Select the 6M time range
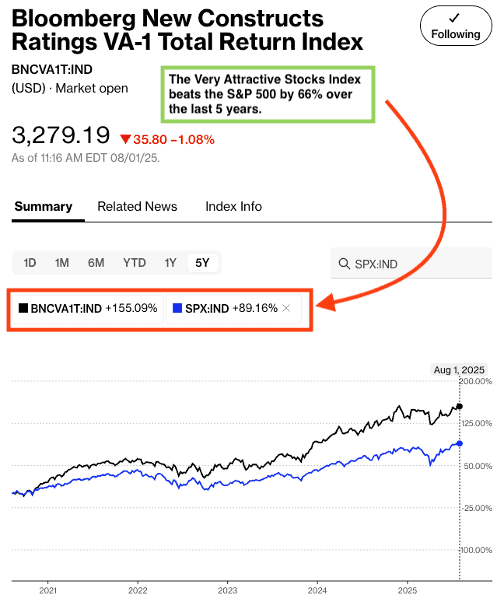 click(x=96, y=263)
